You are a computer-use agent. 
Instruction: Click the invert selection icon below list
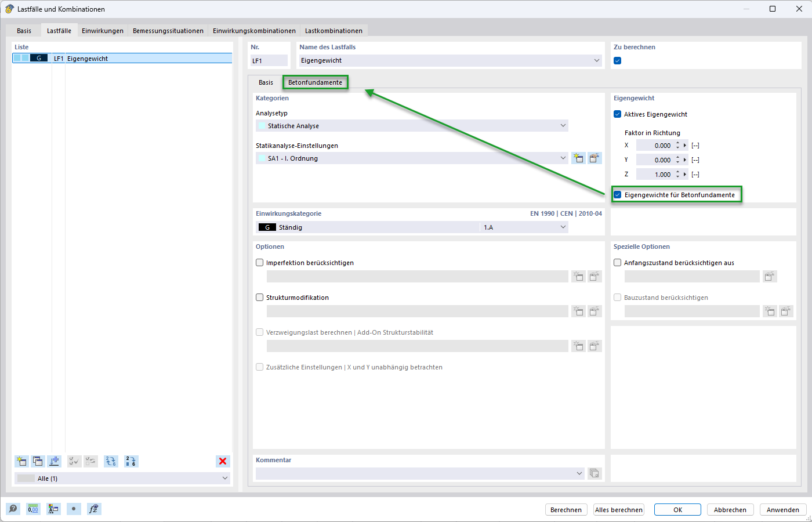tap(90, 461)
